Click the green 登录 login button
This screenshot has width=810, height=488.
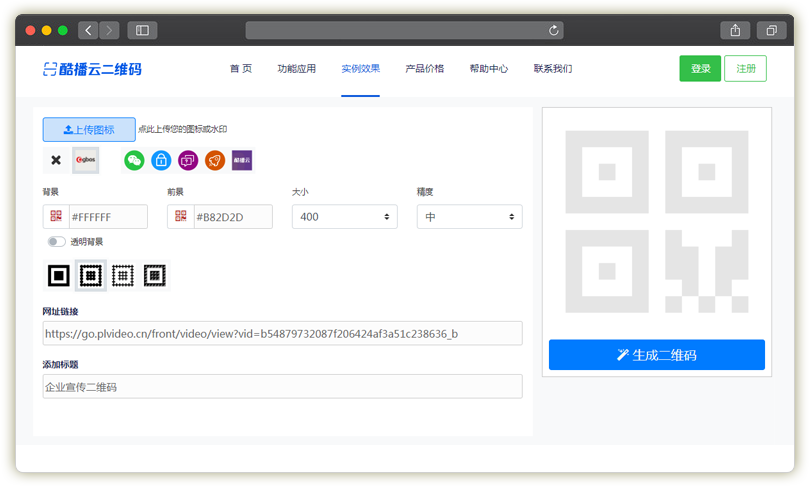tap(700, 69)
